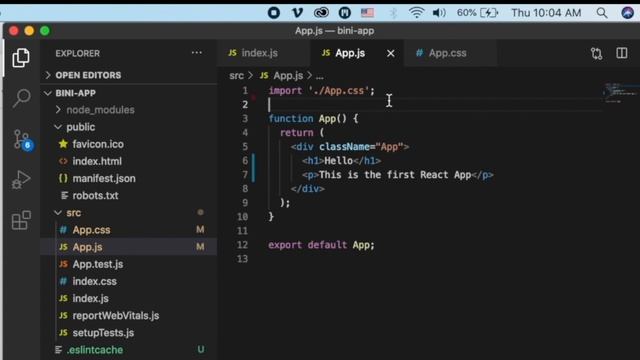640x360 pixels.
Task: Place cursor on import './App.css' line
Action: [x=321, y=91]
